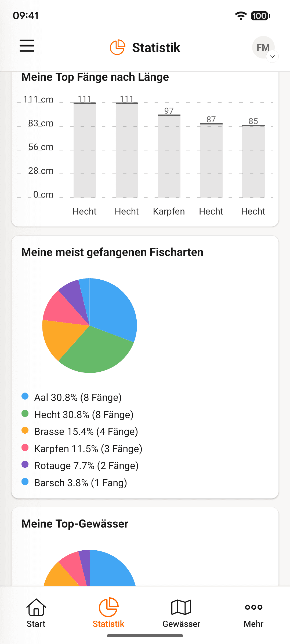290x644 pixels.
Task: Go to the Start home tab
Action: pyautogui.click(x=36, y=613)
